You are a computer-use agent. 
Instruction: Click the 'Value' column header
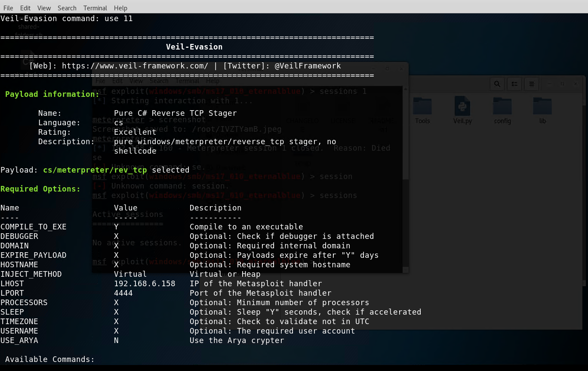pos(126,208)
